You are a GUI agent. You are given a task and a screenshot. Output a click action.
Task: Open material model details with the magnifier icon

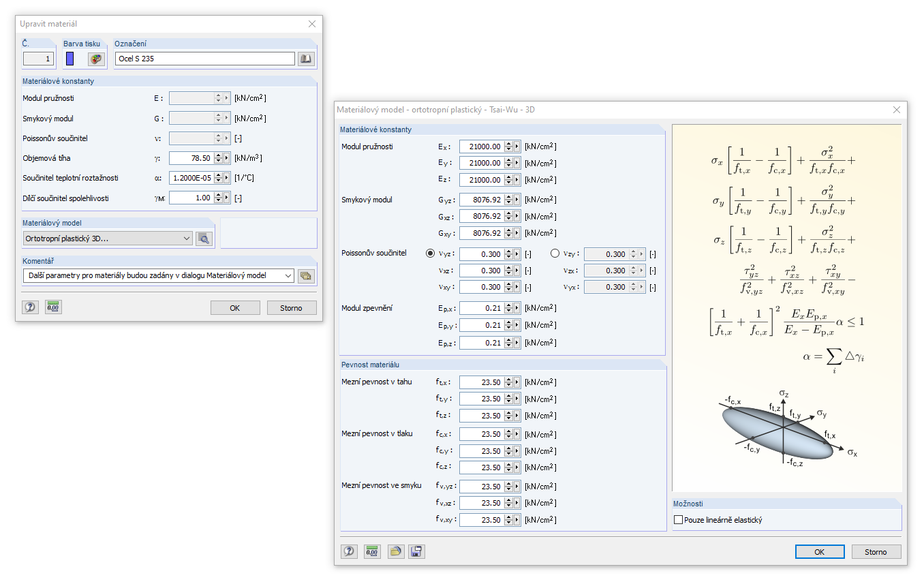click(x=204, y=239)
